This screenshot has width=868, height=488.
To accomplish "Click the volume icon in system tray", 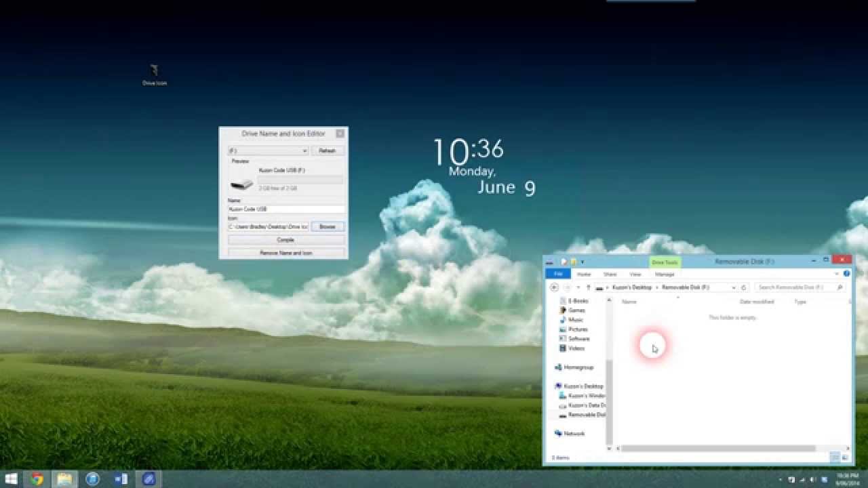I will [812, 480].
